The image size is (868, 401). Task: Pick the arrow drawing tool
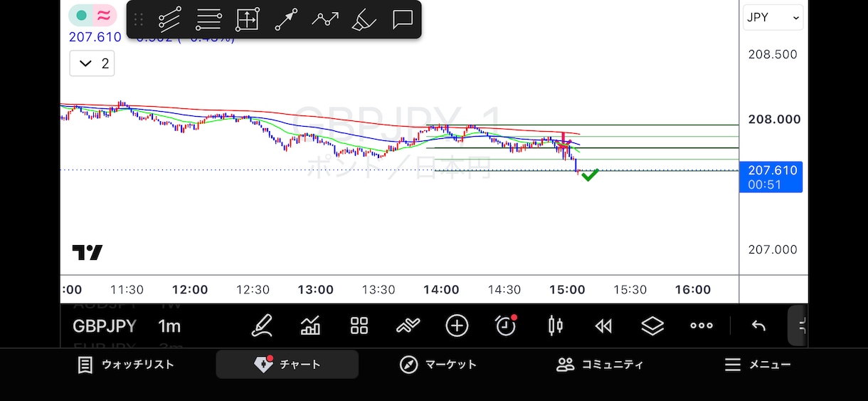coord(286,19)
